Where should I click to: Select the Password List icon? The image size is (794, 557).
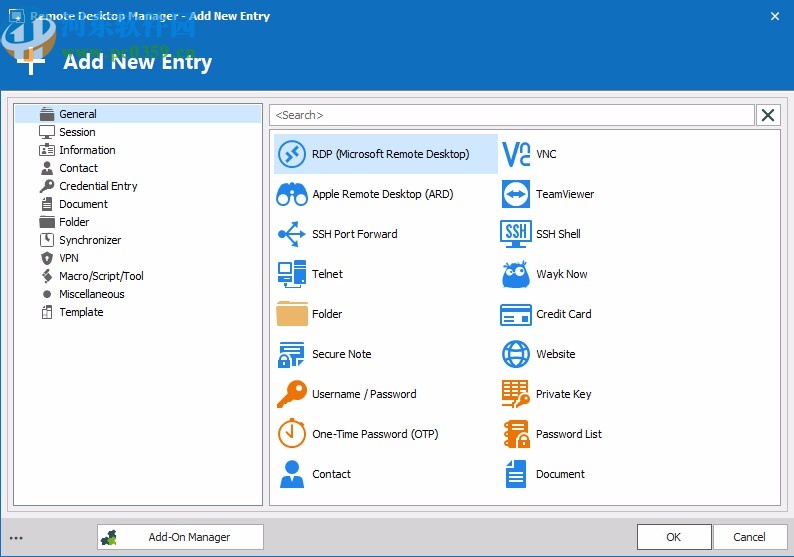click(x=516, y=434)
